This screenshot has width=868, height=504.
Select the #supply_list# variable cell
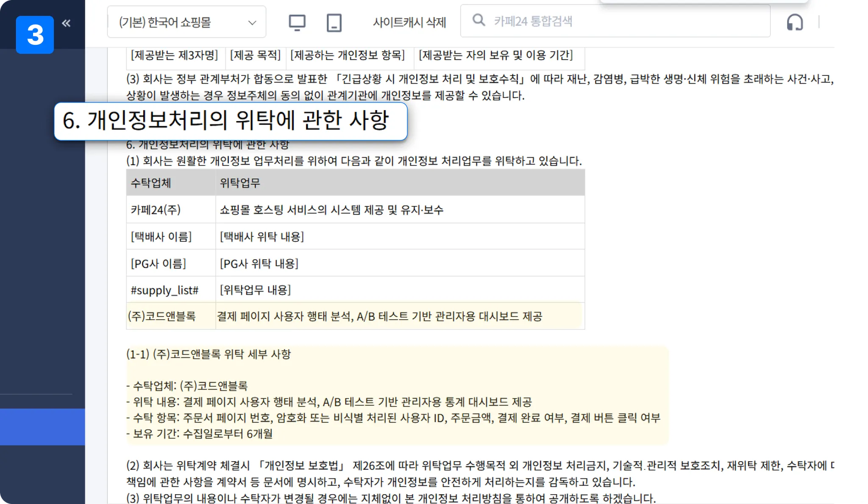click(164, 290)
